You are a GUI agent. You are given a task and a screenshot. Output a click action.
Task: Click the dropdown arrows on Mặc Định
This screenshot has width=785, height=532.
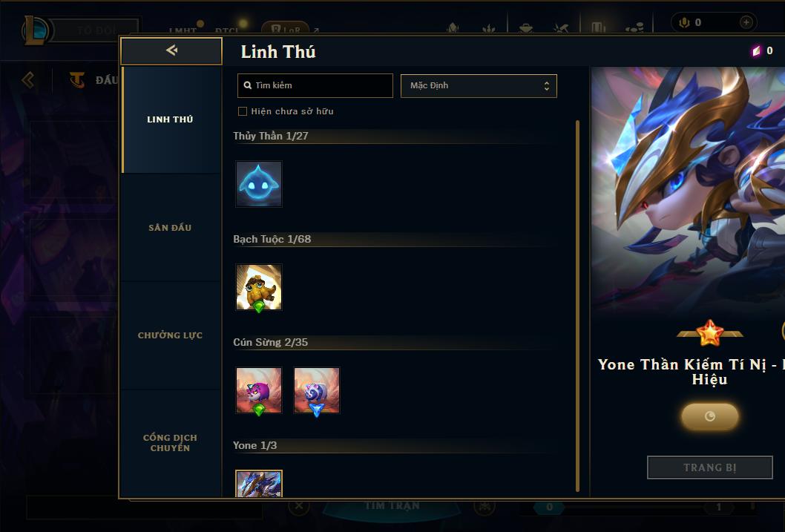pos(547,86)
